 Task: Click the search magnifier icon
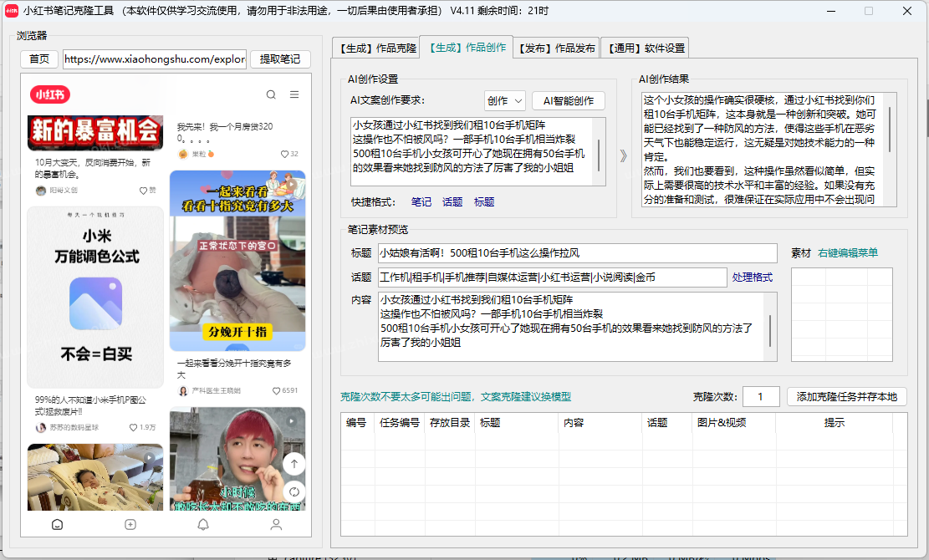point(269,94)
